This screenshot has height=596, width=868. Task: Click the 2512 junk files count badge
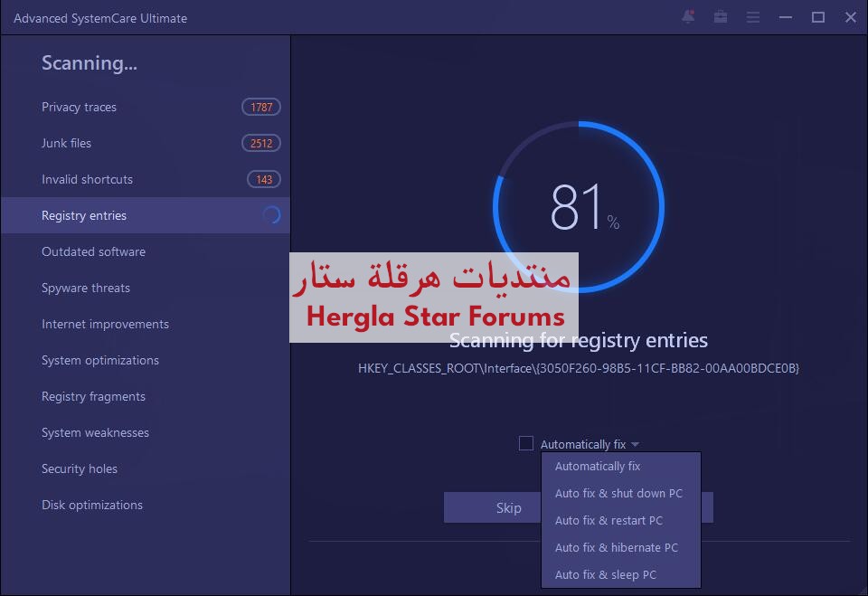coord(261,143)
